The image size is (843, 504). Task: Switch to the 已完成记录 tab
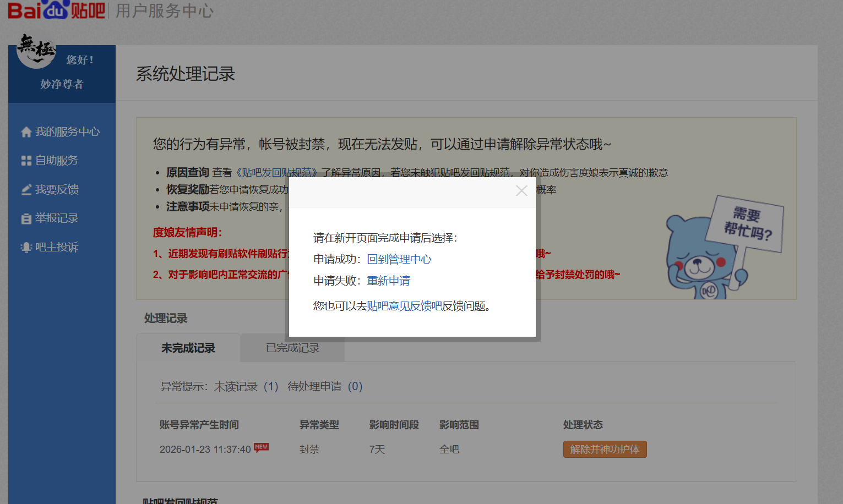[292, 348]
